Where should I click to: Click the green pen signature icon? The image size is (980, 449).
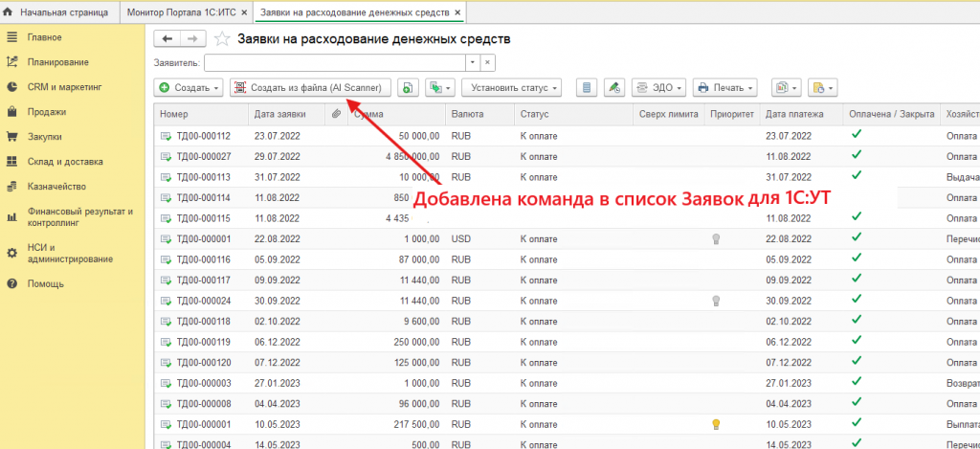pos(614,87)
